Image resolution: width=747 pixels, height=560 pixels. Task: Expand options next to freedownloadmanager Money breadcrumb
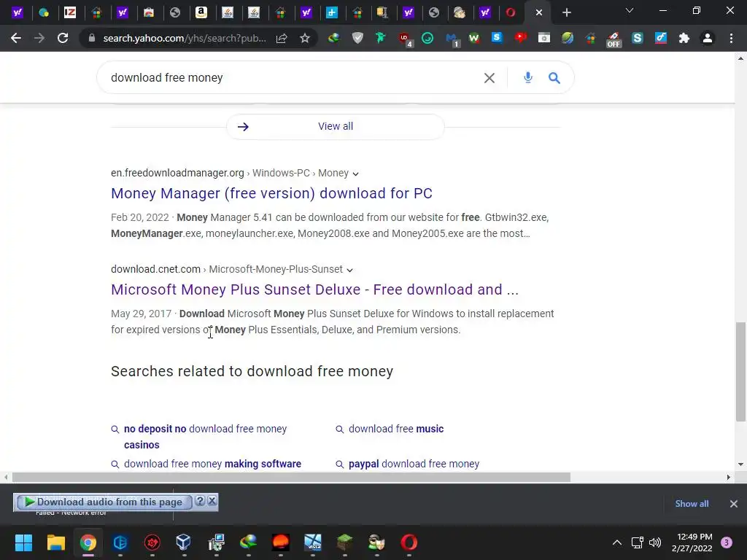[355, 174]
